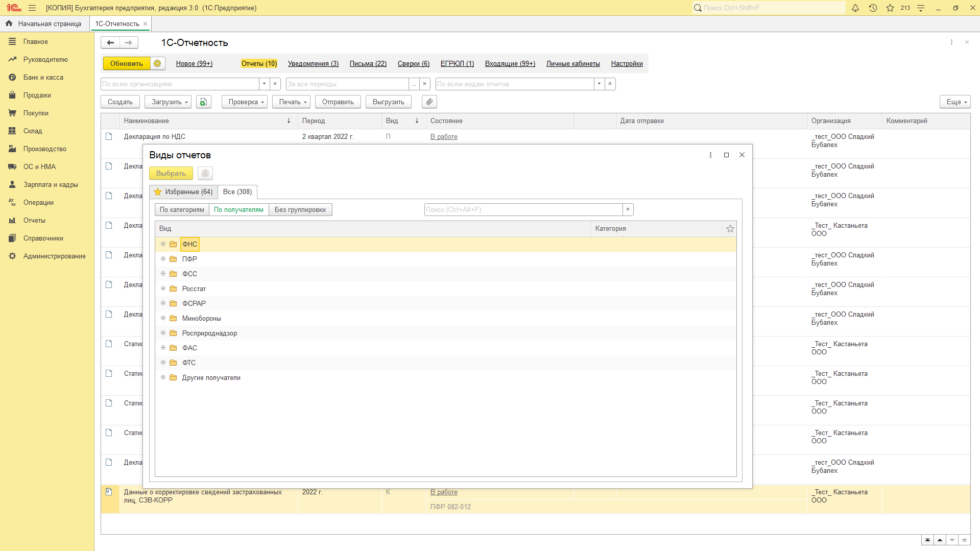Open the three-dot menu in Виды отчетов dialog
The height and width of the screenshot is (551, 980).
coord(710,155)
